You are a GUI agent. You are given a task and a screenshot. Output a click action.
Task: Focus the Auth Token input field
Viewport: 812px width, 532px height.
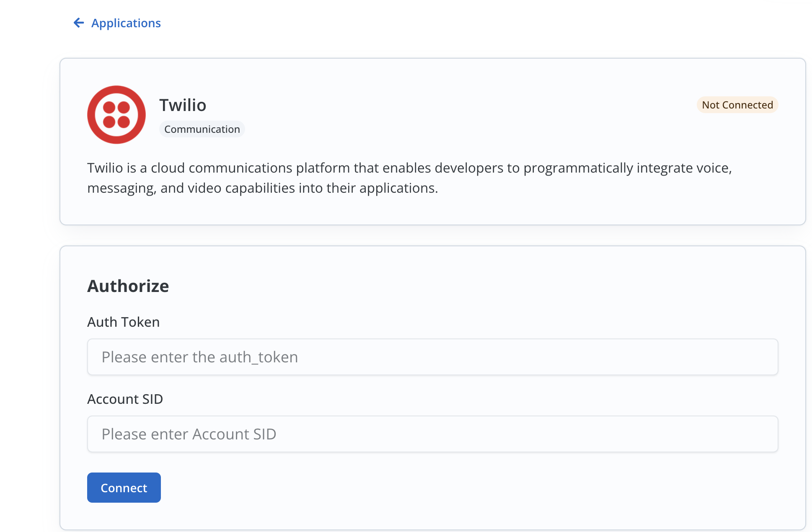[432, 357]
